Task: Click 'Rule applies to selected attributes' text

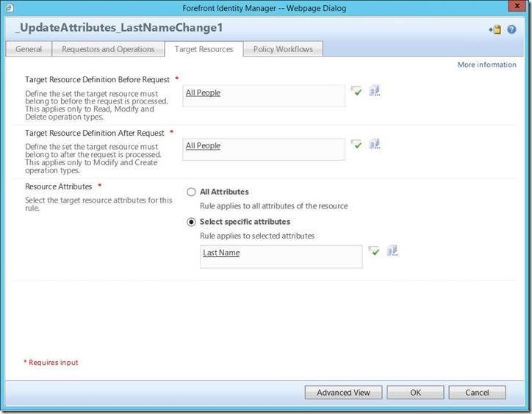Action: 257,236
